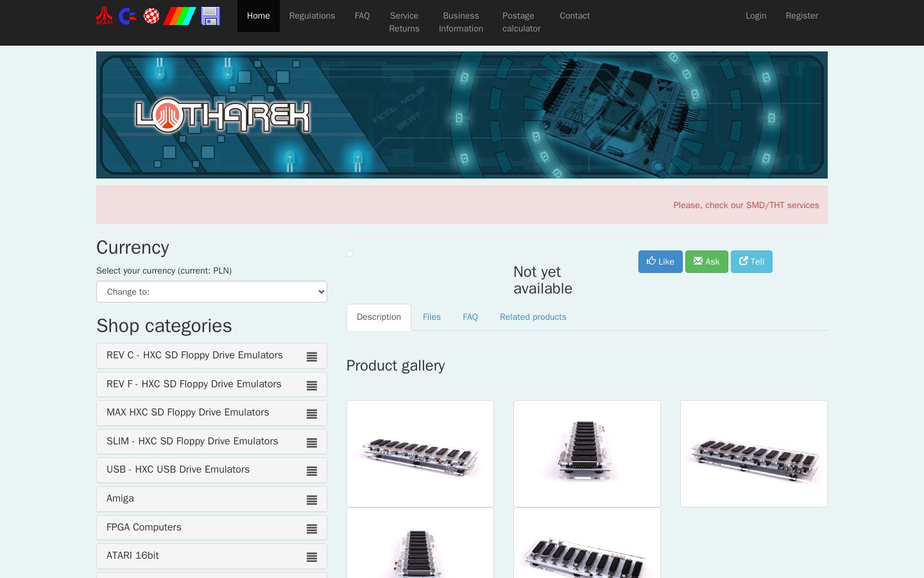Open list icon for MAX HXC category
Image resolution: width=924 pixels, height=578 pixels.
tap(312, 414)
